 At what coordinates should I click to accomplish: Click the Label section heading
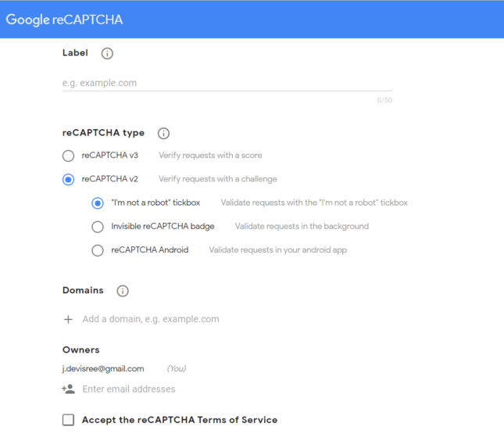[75, 52]
